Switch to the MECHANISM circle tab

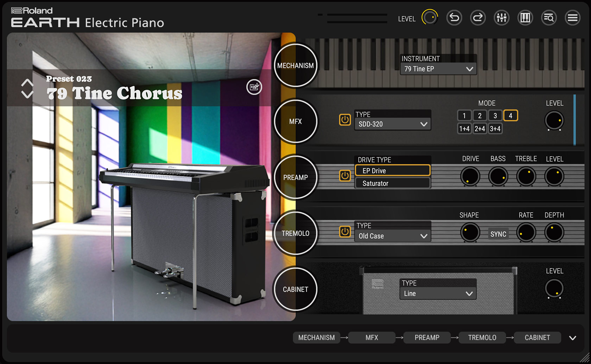(295, 65)
